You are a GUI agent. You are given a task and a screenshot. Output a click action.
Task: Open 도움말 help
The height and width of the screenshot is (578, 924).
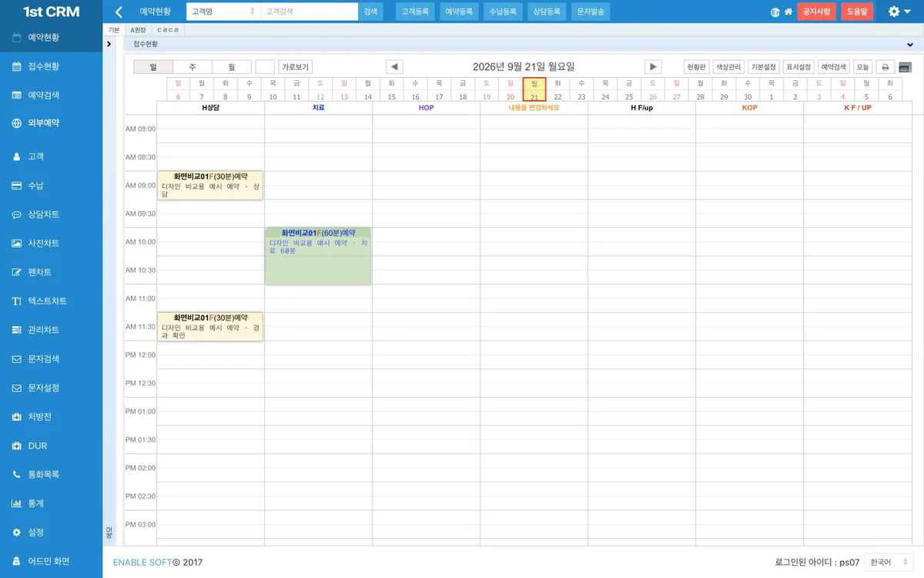point(858,12)
